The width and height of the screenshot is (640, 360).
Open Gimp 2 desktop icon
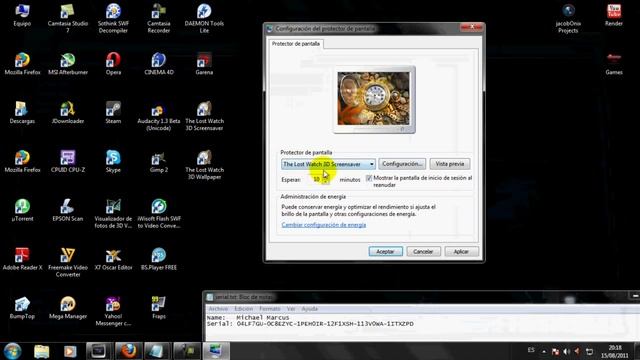coord(159,162)
